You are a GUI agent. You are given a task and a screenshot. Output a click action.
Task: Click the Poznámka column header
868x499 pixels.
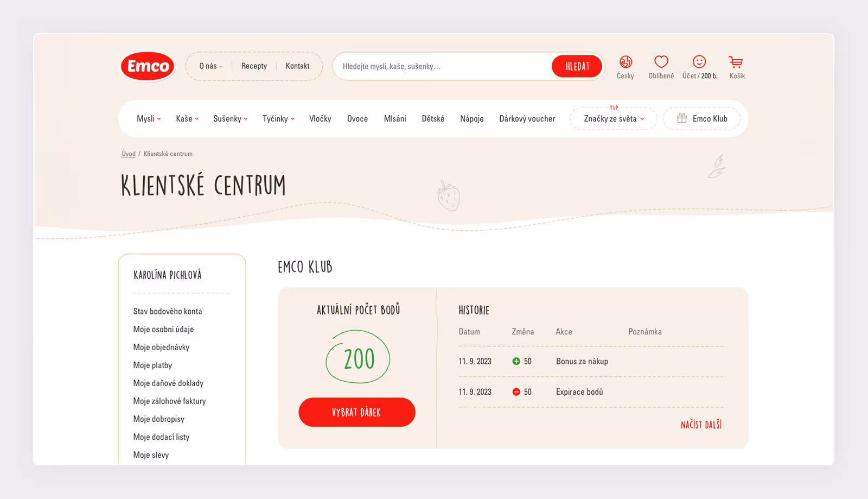pyautogui.click(x=645, y=332)
